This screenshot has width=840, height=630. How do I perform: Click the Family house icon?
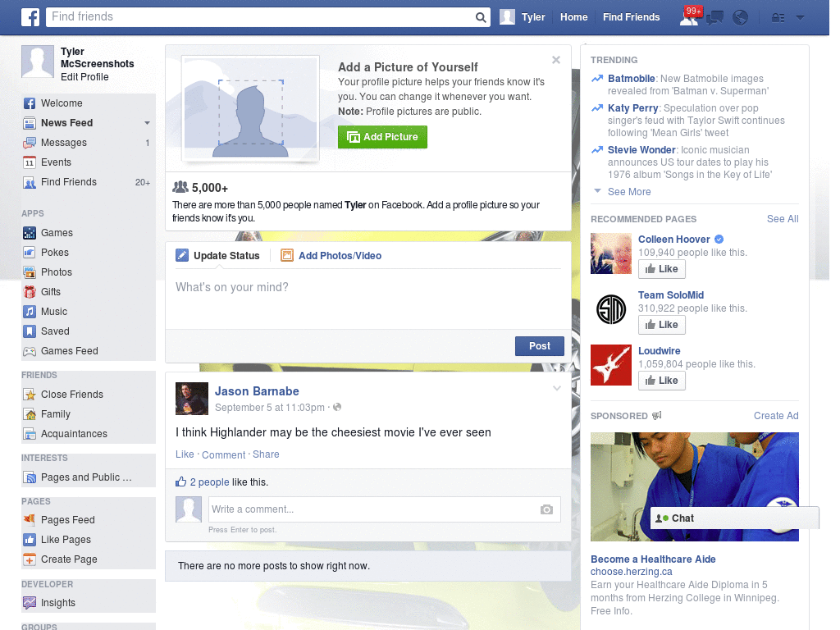(30, 414)
